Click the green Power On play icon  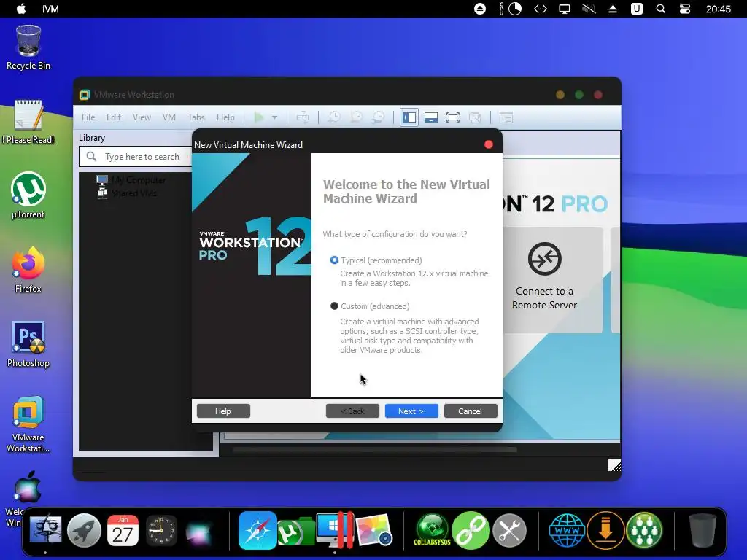point(259,117)
